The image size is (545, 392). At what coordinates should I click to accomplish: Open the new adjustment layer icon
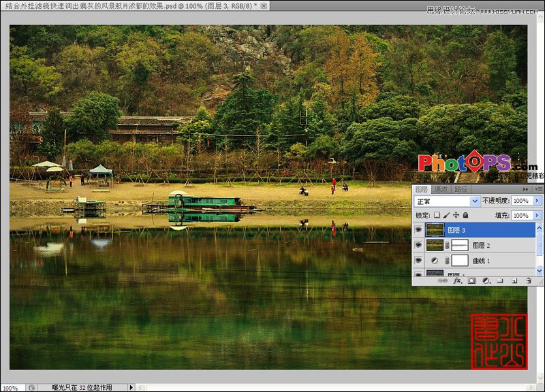[x=486, y=280]
